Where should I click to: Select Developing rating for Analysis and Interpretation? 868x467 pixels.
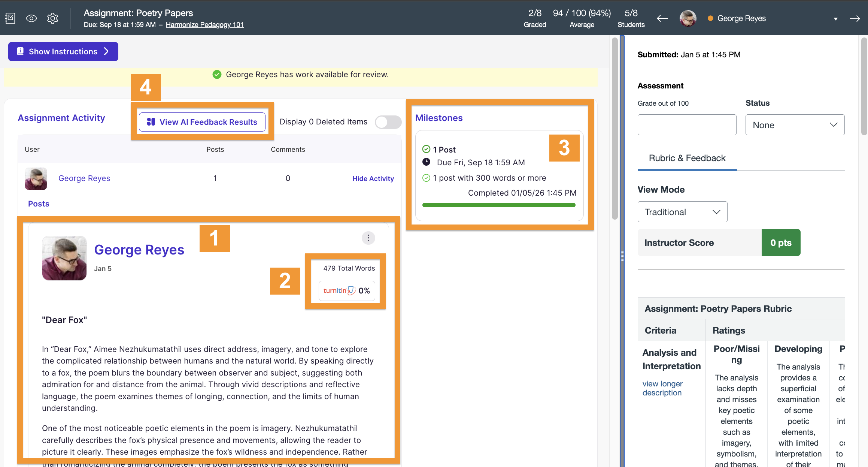(x=798, y=404)
